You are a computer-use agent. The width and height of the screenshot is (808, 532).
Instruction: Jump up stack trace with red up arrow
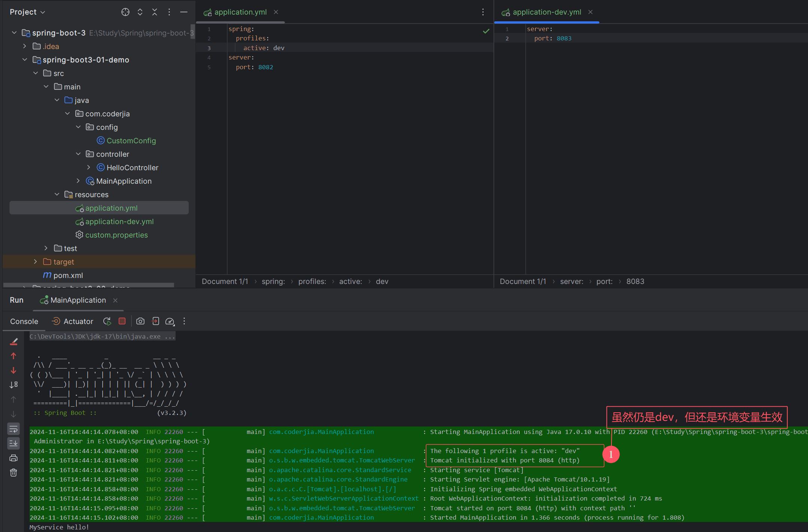14,356
